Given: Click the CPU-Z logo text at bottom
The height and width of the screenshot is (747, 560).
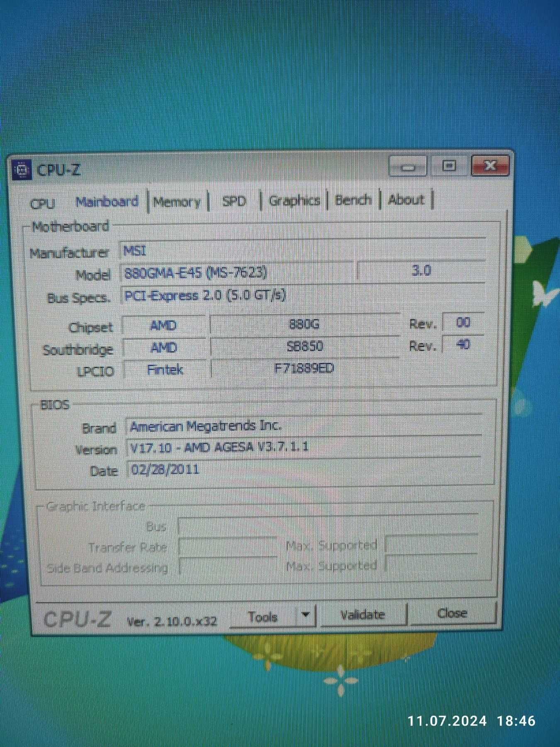Looking at the screenshot, I should point(77,620).
